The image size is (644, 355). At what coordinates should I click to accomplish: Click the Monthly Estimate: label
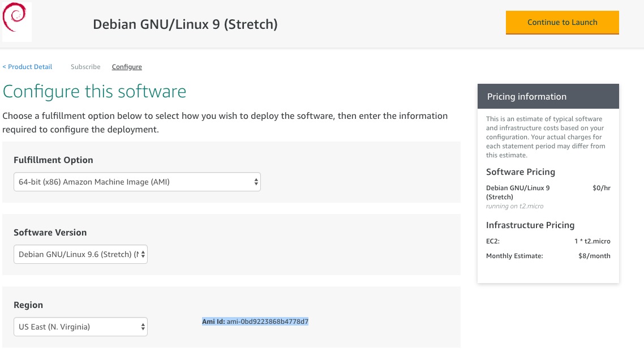tap(514, 256)
